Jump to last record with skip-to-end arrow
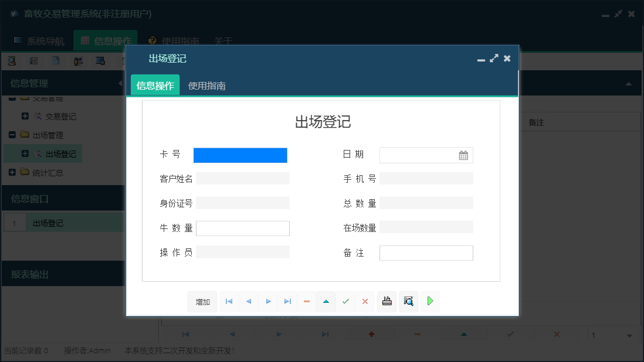Image resolution: width=644 pixels, height=362 pixels. pos(287,301)
